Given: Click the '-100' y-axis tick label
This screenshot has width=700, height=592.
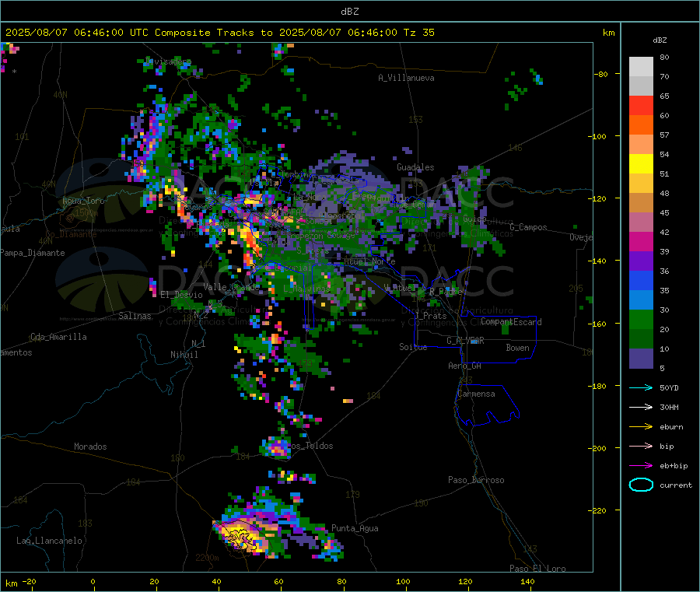Looking at the screenshot, I should pyautogui.click(x=599, y=136).
